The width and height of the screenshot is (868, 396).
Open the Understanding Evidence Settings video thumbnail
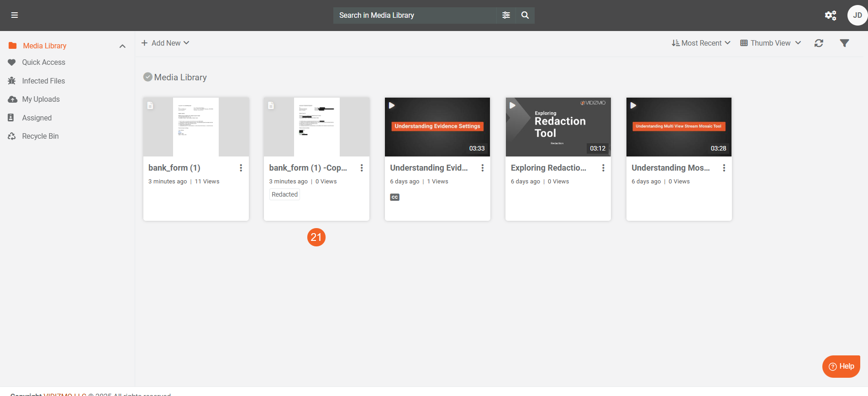click(437, 127)
